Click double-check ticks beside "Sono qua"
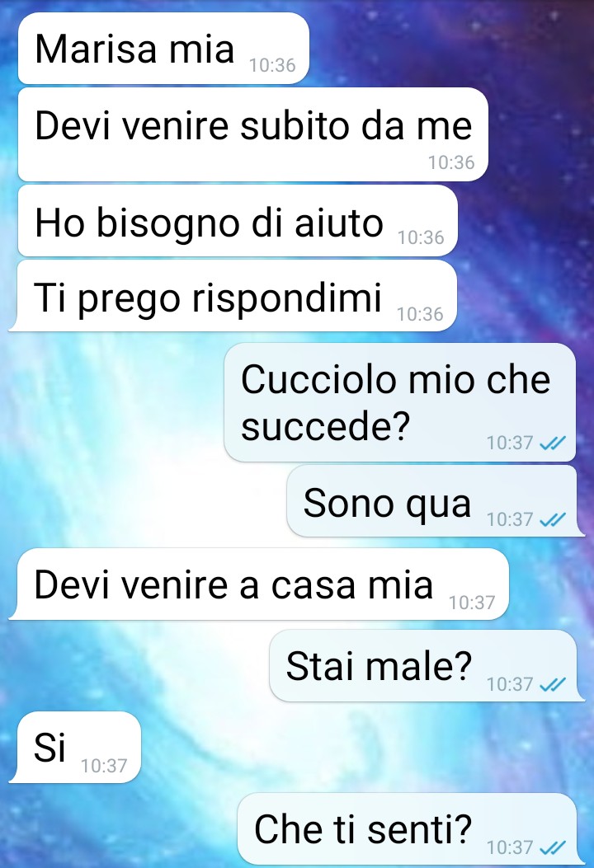This screenshot has height=868, width=594. (x=553, y=519)
